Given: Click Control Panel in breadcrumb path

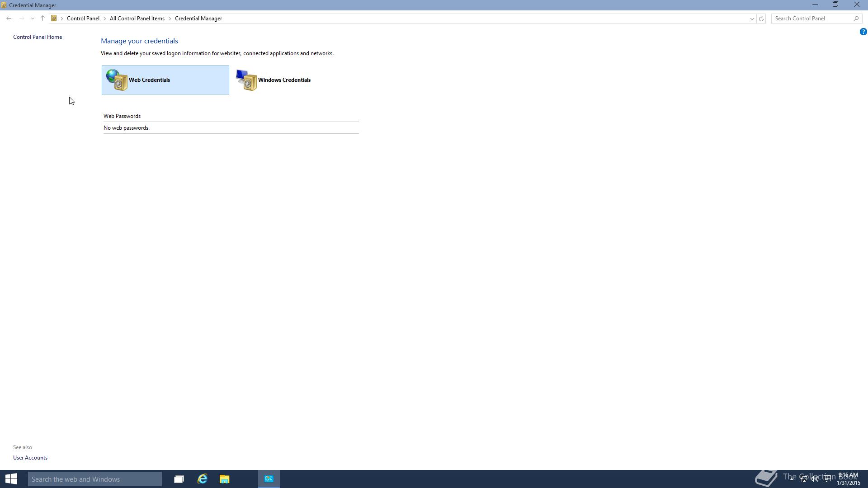Looking at the screenshot, I should coord(83,19).
